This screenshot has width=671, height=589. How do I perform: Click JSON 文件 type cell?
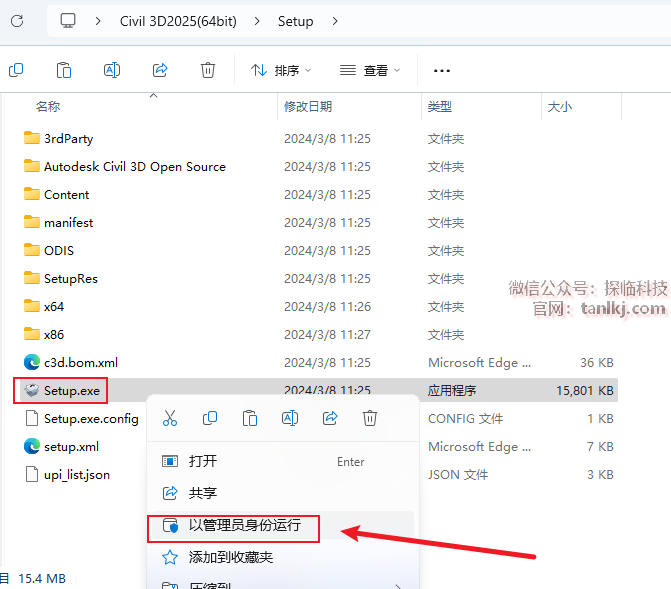458,474
